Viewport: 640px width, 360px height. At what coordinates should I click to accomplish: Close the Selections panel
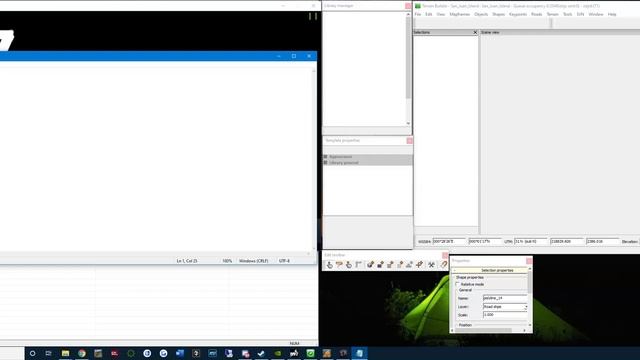click(475, 32)
